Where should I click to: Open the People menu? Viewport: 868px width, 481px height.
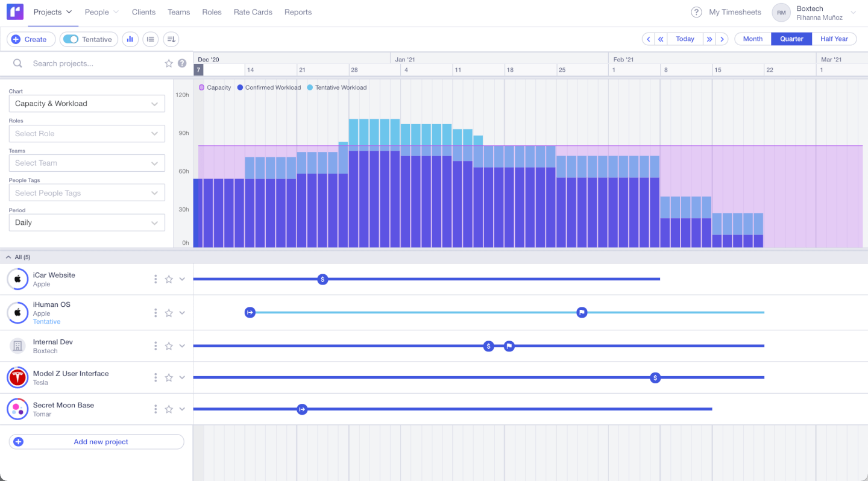tap(102, 12)
